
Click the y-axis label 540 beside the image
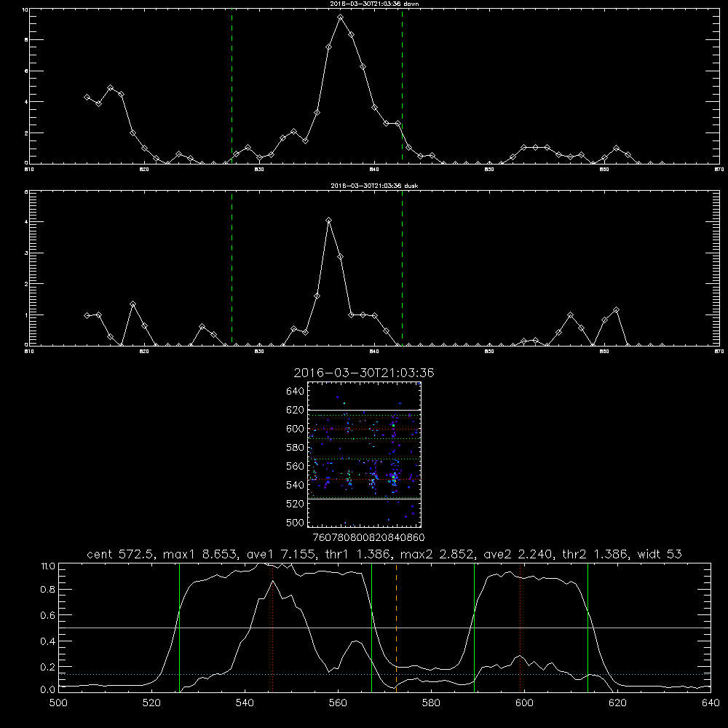(296, 485)
